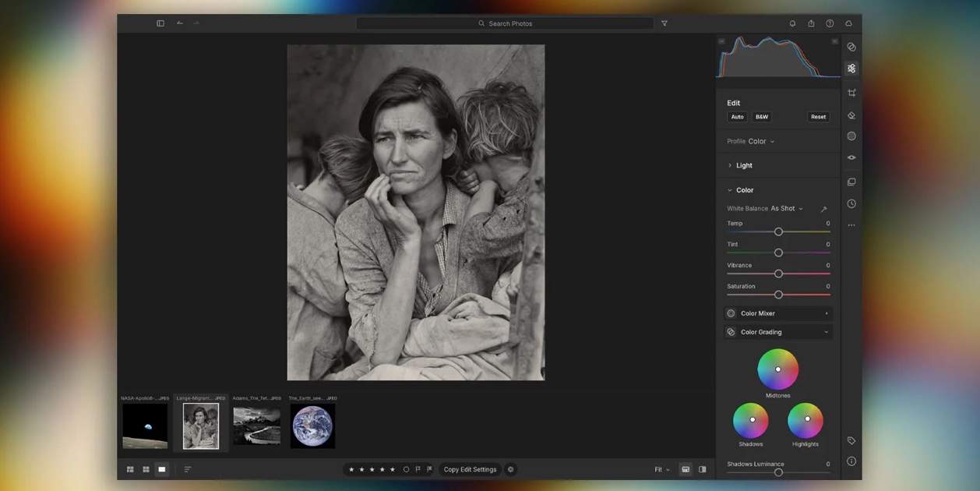Select the Lange-Migrant Mother thumbnail

[201, 426]
